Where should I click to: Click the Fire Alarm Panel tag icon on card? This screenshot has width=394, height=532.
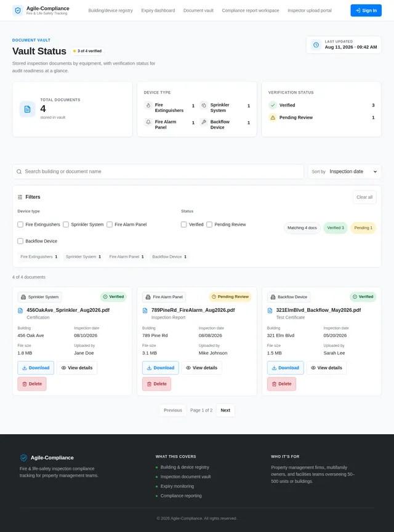tap(148, 297)
